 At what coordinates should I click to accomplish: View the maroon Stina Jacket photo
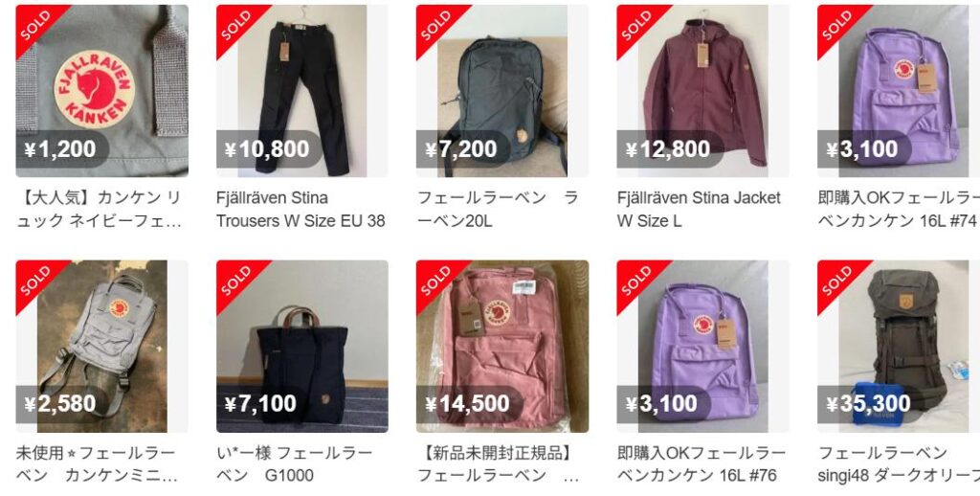tap(702, 91)
